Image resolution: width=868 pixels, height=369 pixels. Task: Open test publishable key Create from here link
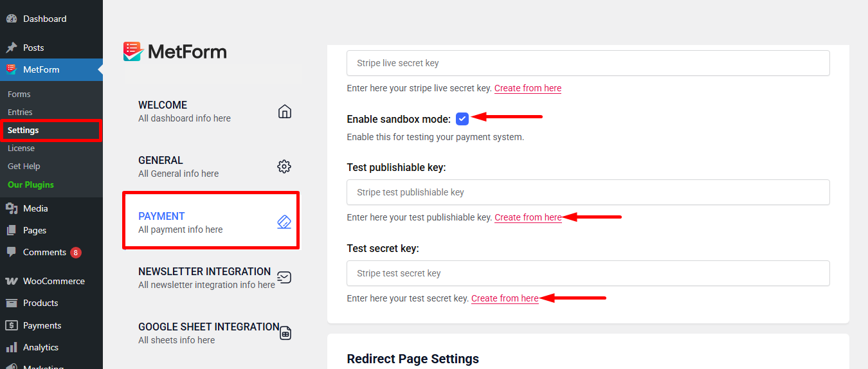coord(528,217)
